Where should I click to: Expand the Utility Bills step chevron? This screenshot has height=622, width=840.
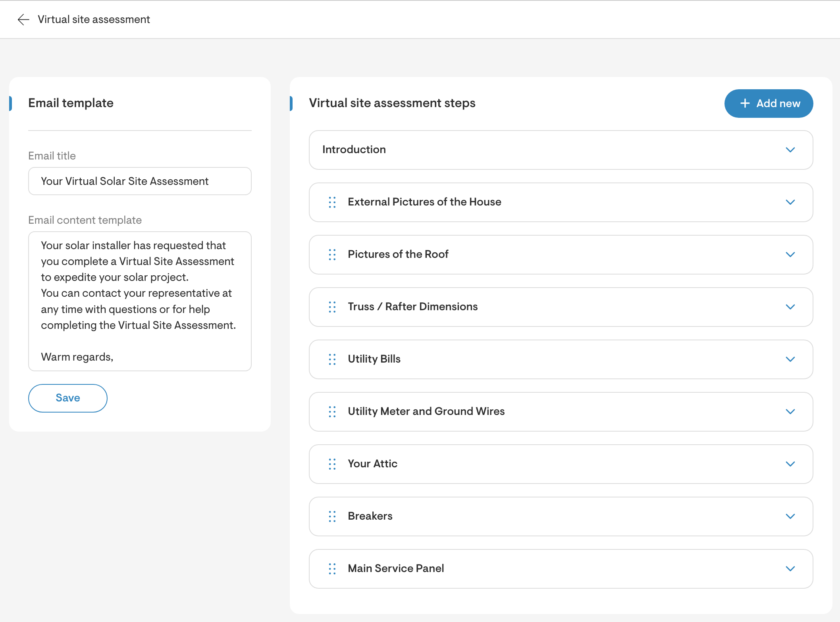pos(790,359)
